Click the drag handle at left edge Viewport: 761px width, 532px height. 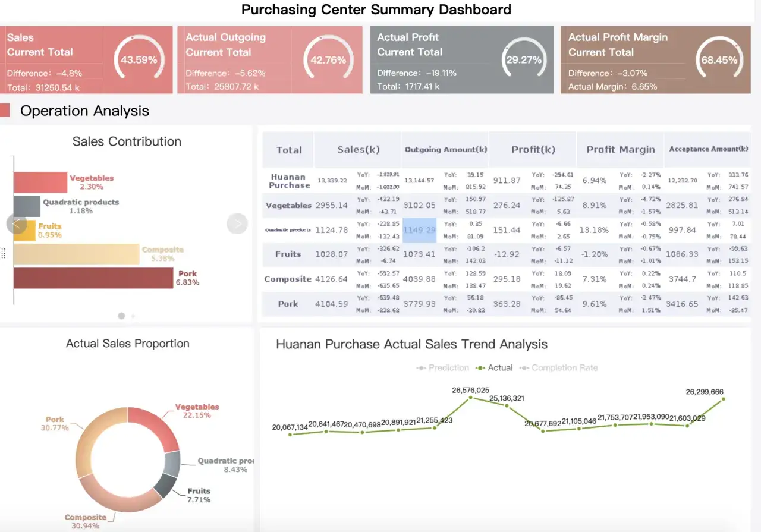coord(3,254)
